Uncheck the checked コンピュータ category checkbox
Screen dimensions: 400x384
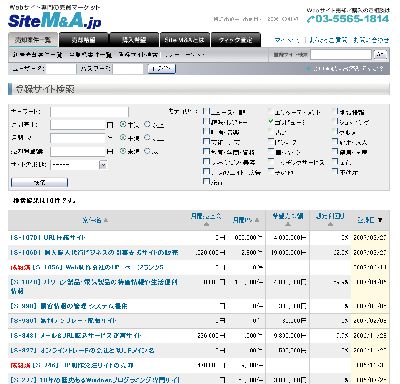[x=271, y=122]
